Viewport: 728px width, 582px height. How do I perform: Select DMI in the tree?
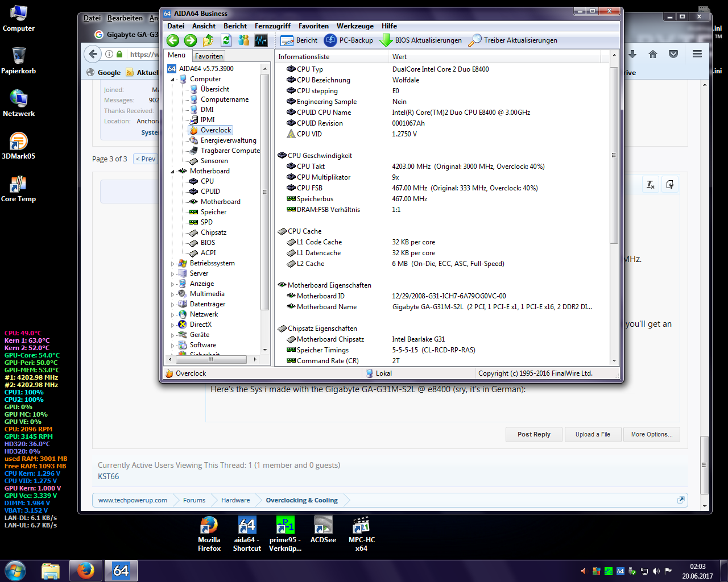tap(207, 110)
